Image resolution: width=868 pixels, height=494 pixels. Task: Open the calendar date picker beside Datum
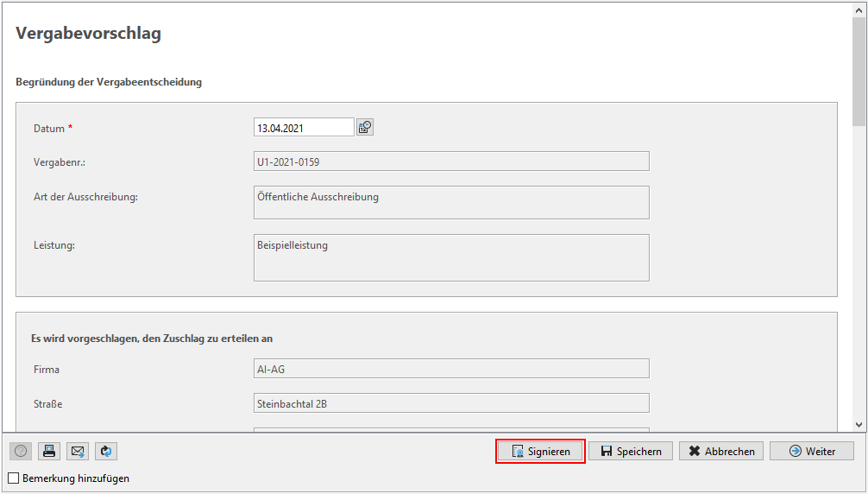click(x=365, y=127)
